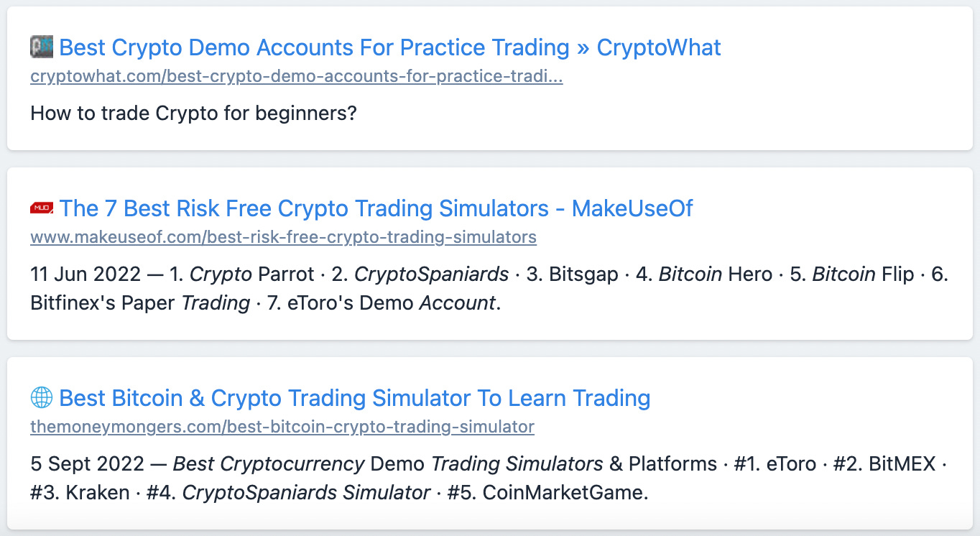Click the www.makeuseof.com URL link
980x536 pixels.
[282, 236]
